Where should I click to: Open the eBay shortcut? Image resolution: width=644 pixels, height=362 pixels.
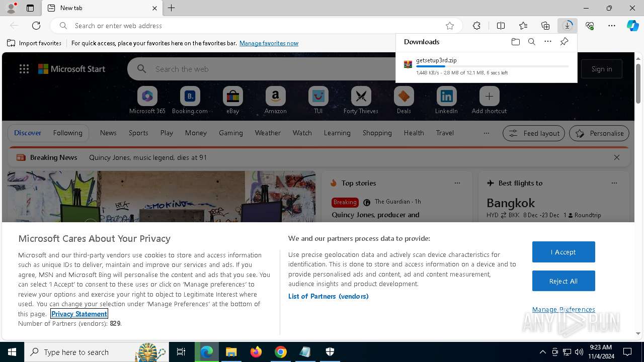point(232,101)
